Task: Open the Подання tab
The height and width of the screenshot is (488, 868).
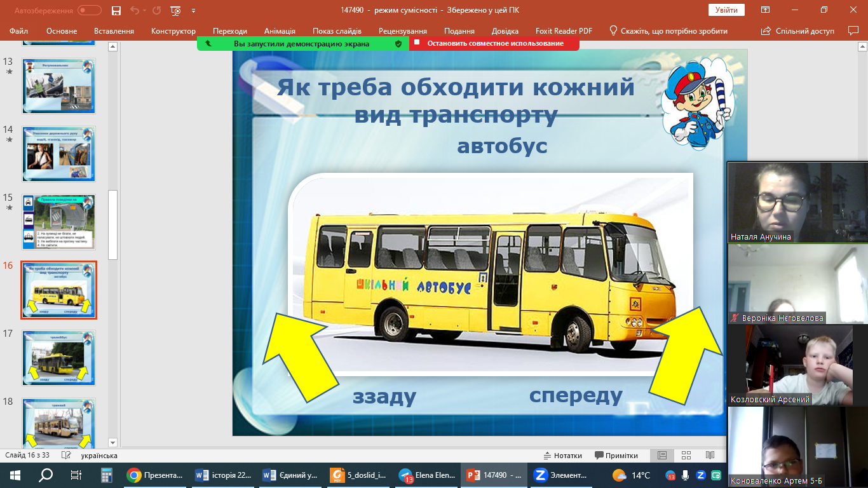Action: [459, 30]
